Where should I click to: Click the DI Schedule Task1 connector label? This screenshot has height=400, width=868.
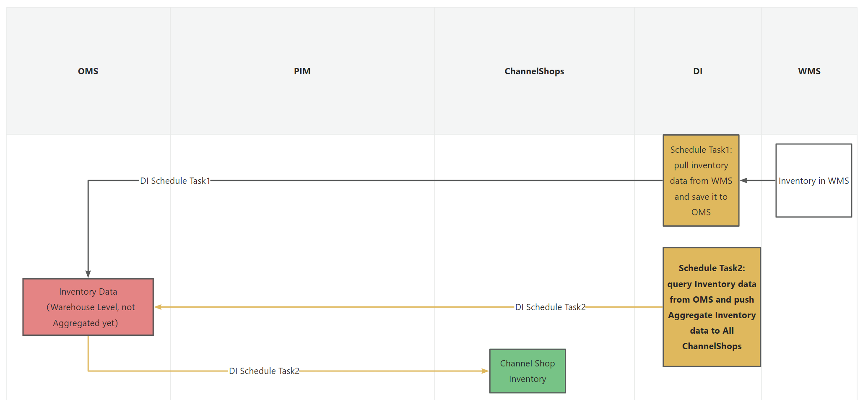tap(175, 181)
